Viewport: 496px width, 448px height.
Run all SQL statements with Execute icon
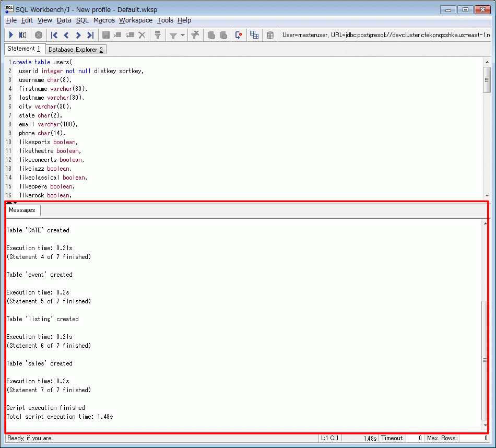click(11, 35)
